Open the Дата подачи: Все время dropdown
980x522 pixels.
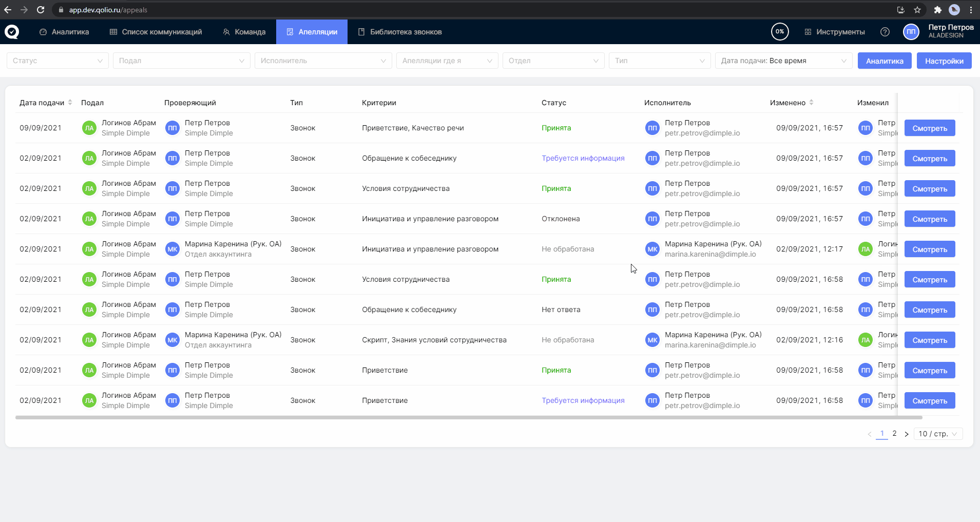click(783, 61)
